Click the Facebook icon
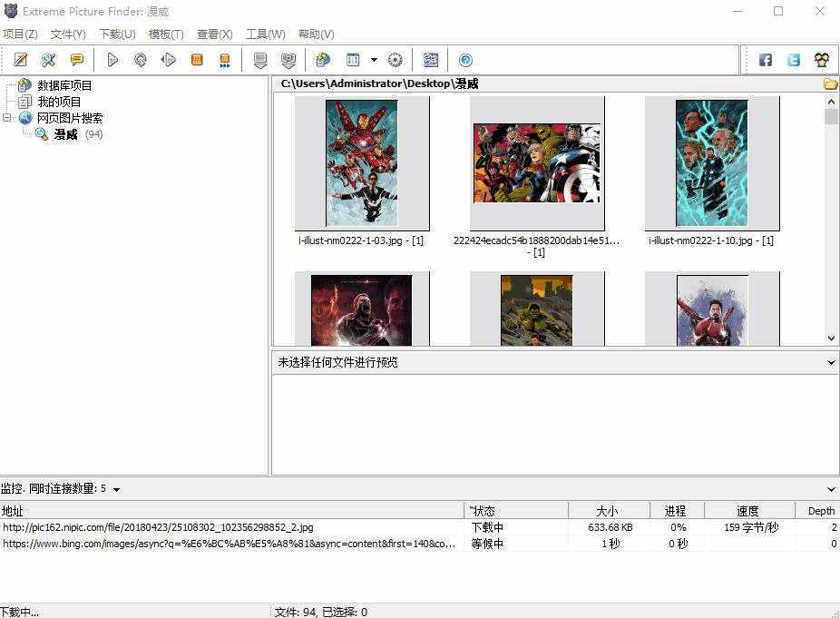Image resolution: width=840 pixels, height=618 pixels. [x=766, y=60]
